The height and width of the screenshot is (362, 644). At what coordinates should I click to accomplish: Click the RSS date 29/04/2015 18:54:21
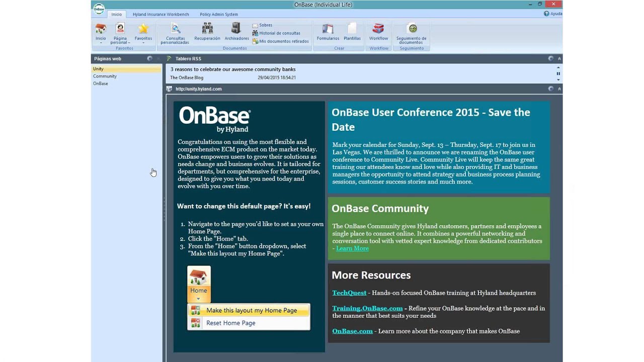[277, 77]
